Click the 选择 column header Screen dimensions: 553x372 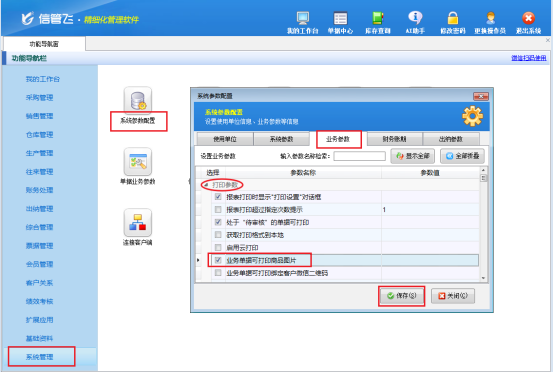pyautogui.click(x=213, y=172)
